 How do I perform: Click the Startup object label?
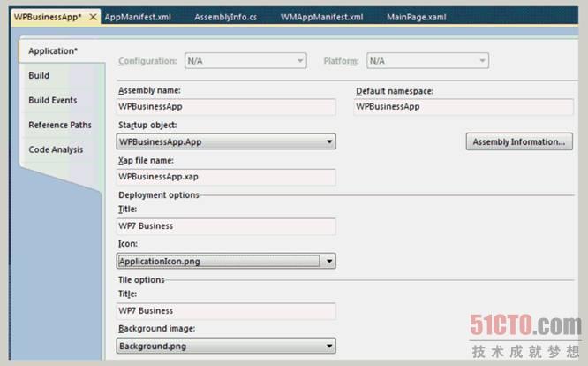[147, 125]
